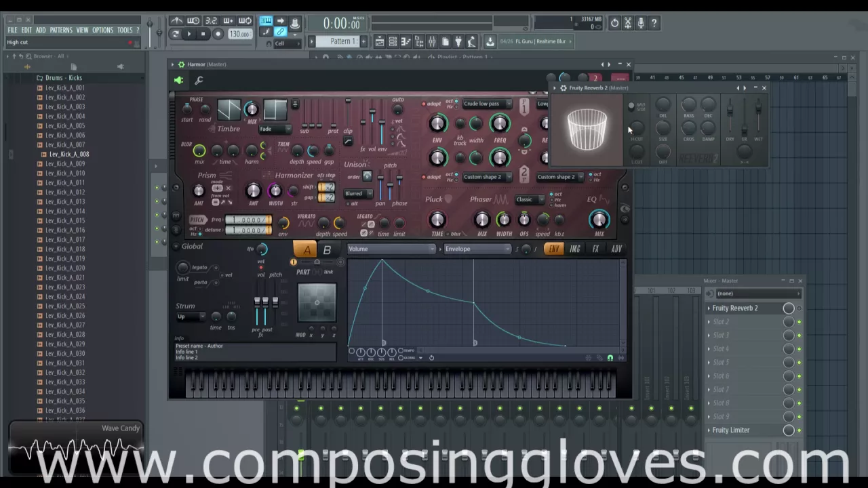This screenshot has width=868, height=488.
Task: Select the Lev_Kick_A_008 sample in the browser
Action: [x=69, y=155]
